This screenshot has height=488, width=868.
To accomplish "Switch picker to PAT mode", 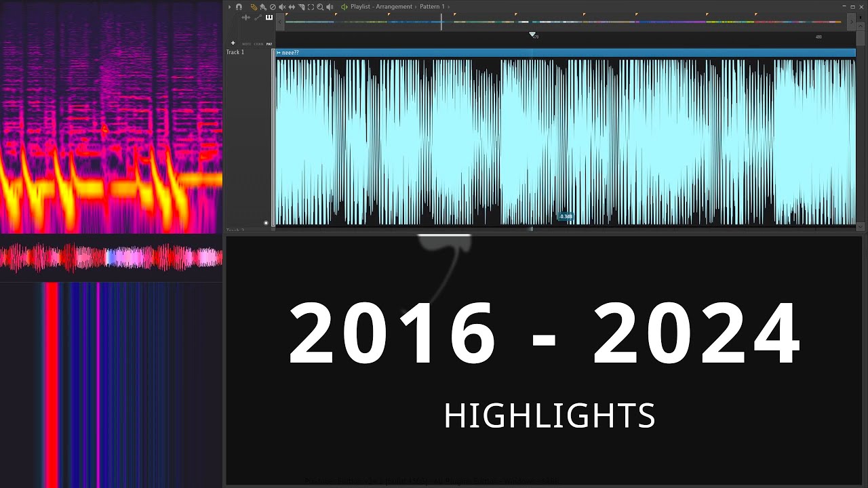I will tap(269, 44).
